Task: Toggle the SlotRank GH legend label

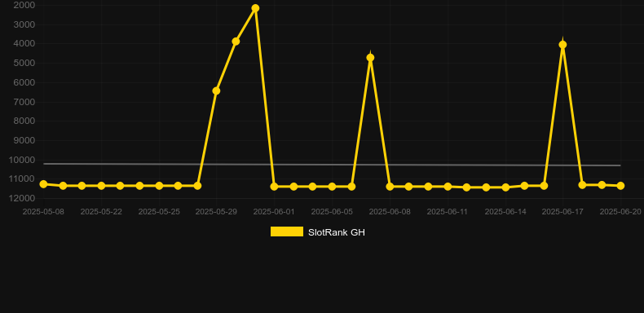Action: click(337, 232)
